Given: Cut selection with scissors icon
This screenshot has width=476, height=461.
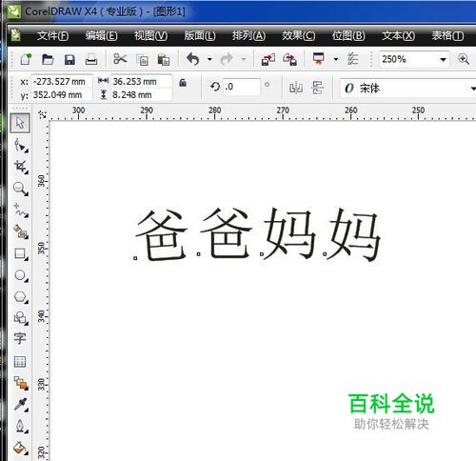Looking at the screenshot, I should [120, 59].
